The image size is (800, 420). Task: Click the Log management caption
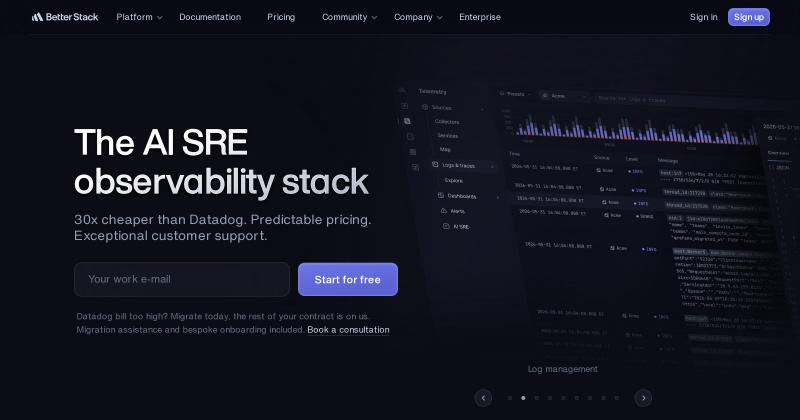[562, 369]
